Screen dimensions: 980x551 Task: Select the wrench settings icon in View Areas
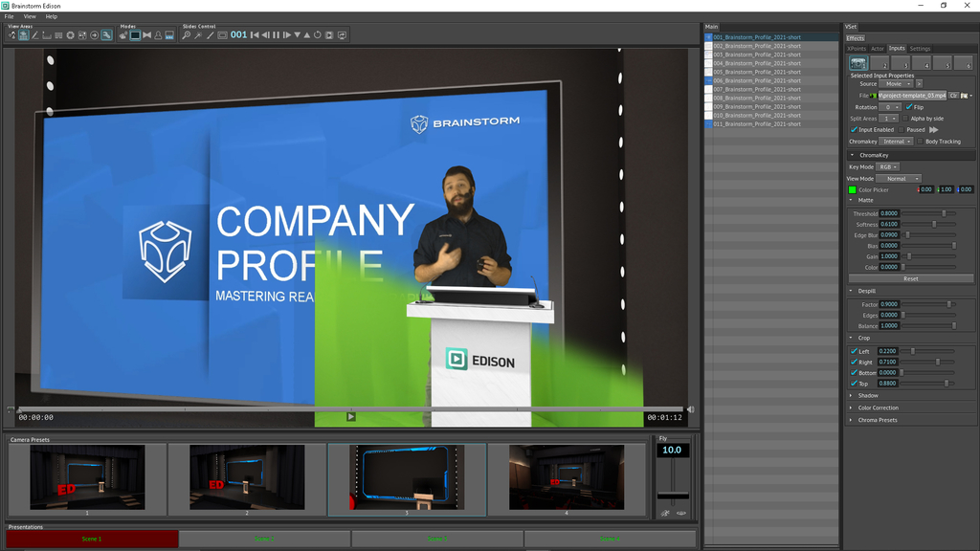coord(106,35)
